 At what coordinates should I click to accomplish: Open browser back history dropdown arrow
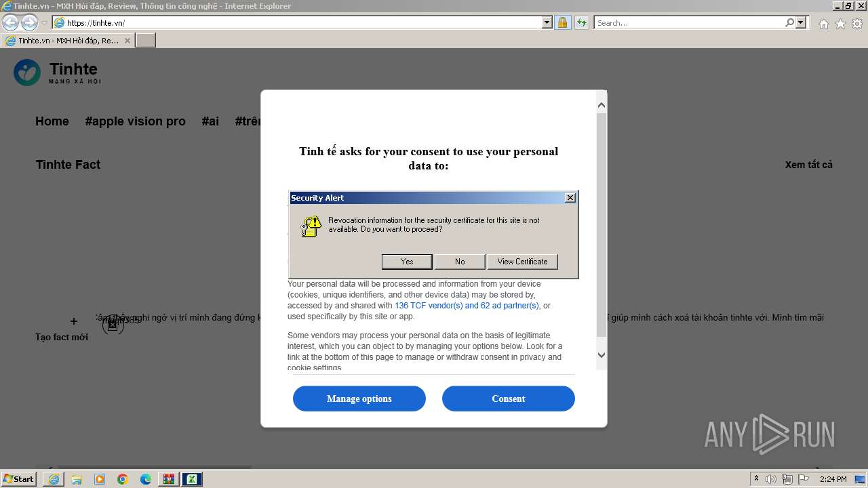tap(44, 23)
